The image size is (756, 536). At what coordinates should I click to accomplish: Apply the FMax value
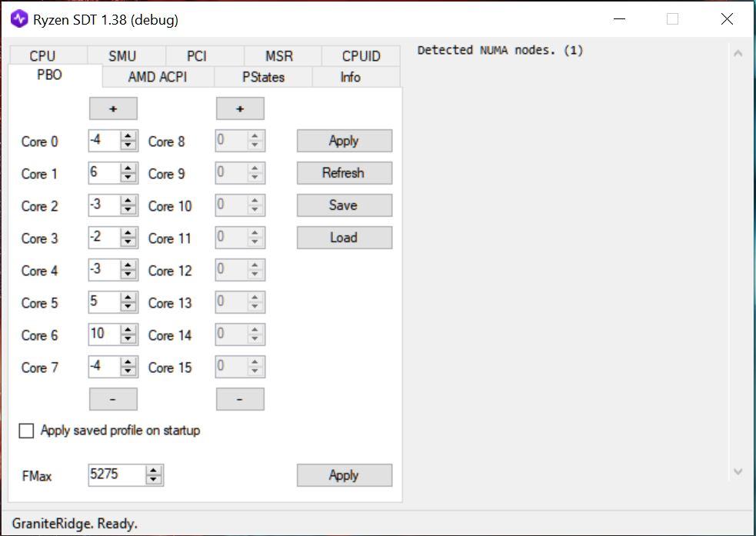tap(345, 475)
